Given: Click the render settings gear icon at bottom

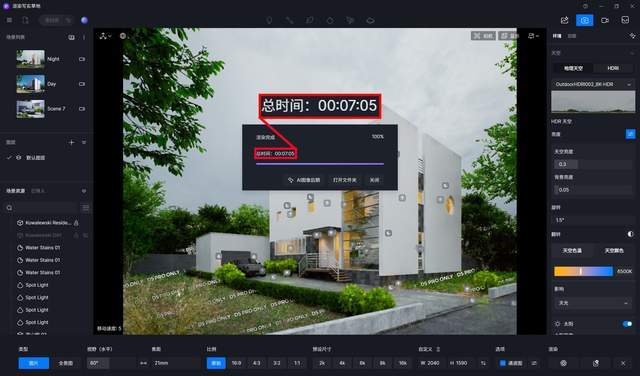Looking at the screenshot, I should pos(563,363).
